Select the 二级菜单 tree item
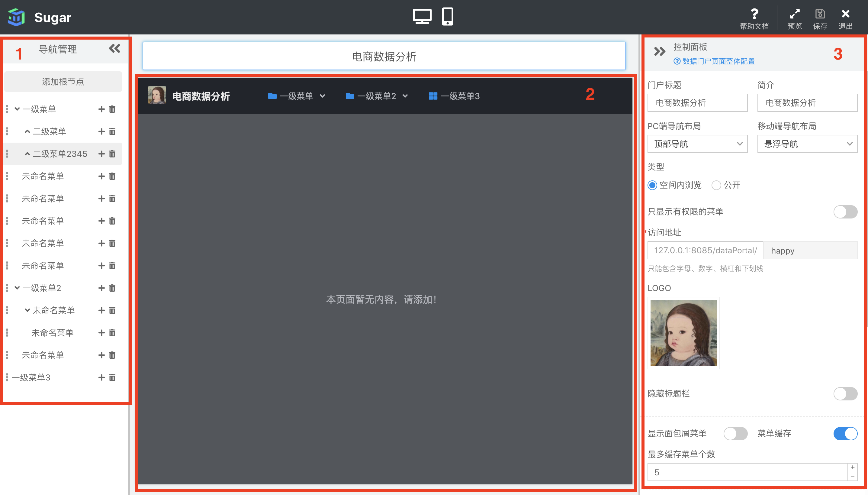Image resolution: width=868 pixels, height=495 pixels. click(x=49, y=131)
